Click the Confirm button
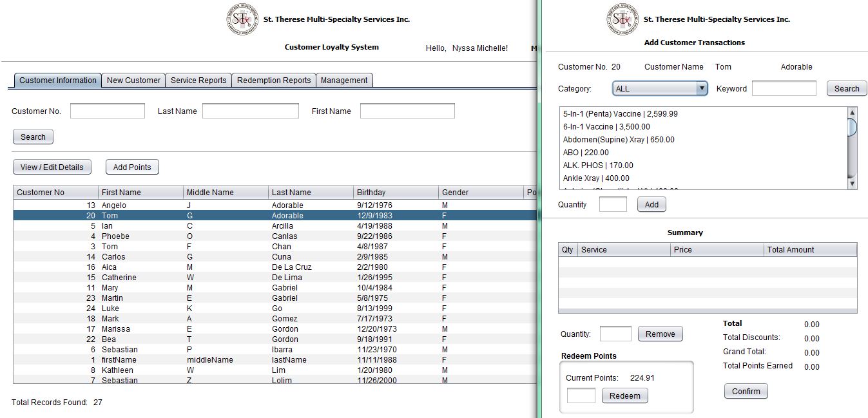 coord(746,391)
